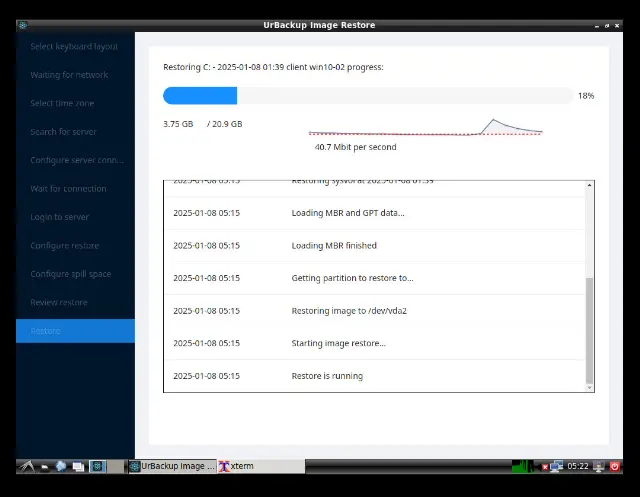Select 'Review restore' sidebar step
The height and width of the screenshot is (497, 640).
click(75, 302)
